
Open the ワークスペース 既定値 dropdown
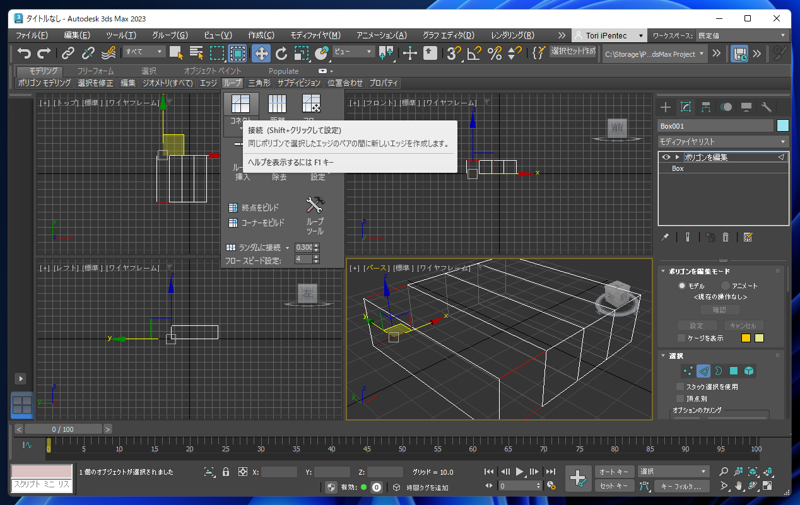pyautogui.click(x=742, y=35)
